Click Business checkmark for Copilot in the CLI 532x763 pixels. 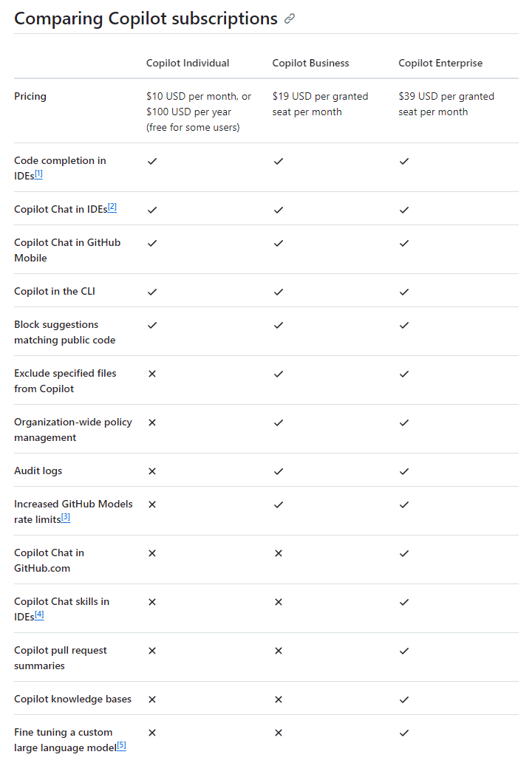pos(279,292)
